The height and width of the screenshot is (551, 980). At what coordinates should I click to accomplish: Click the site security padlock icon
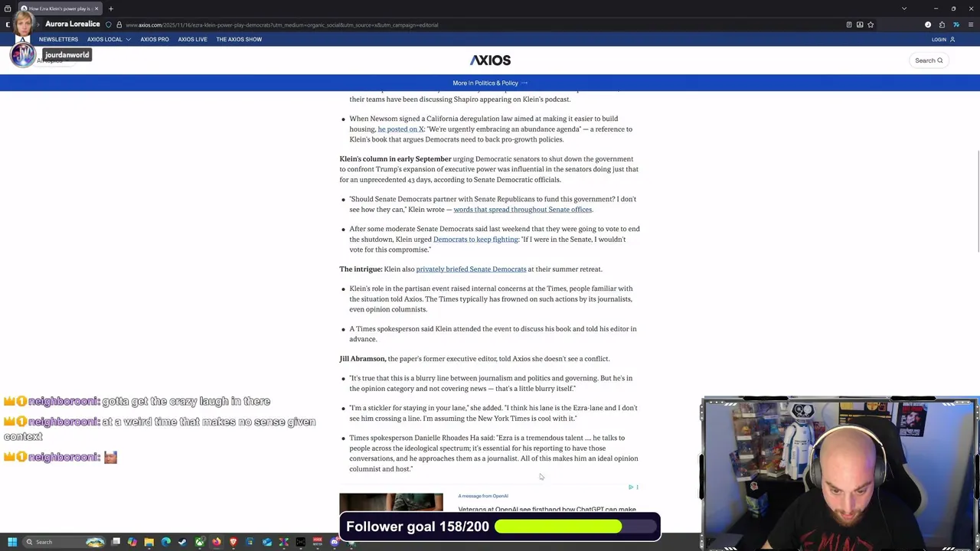(x=119, y=24)
